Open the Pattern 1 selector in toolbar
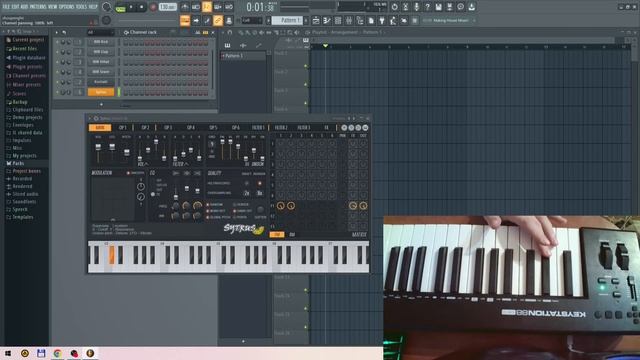The width and height of the screenshot is (640, 360). [287, 20]
